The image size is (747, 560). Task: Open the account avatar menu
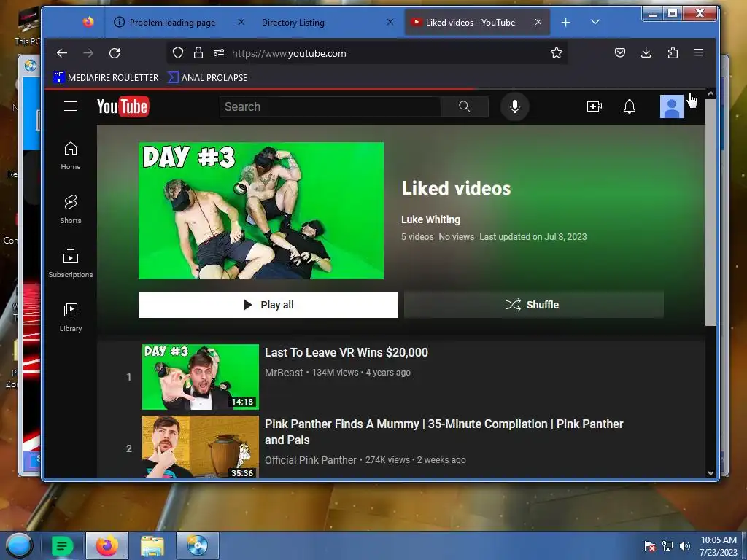pyautogui.click(x=671, y=106)
